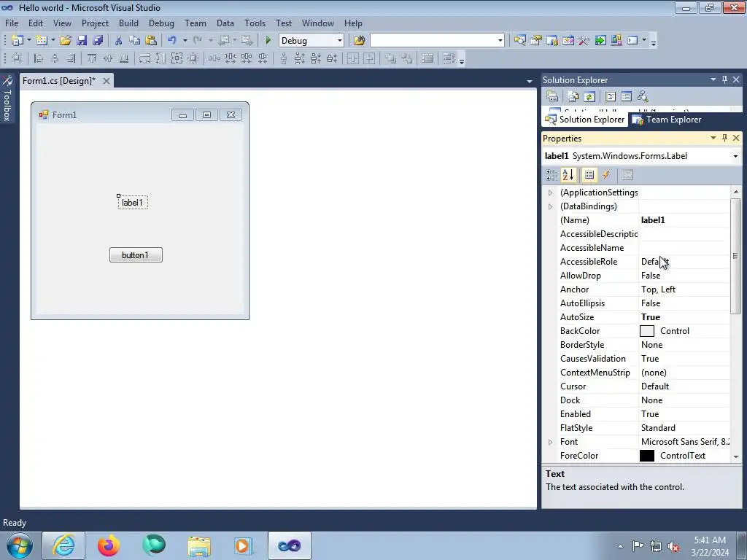Click the Paste clipboard icon
This screenshot has height=560, width=747.
click(x=151, y=41)
